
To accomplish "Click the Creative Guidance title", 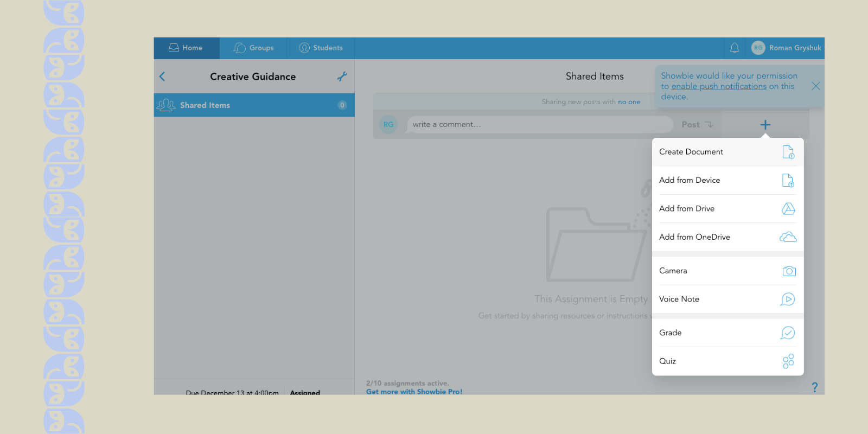I will (253, 76).
